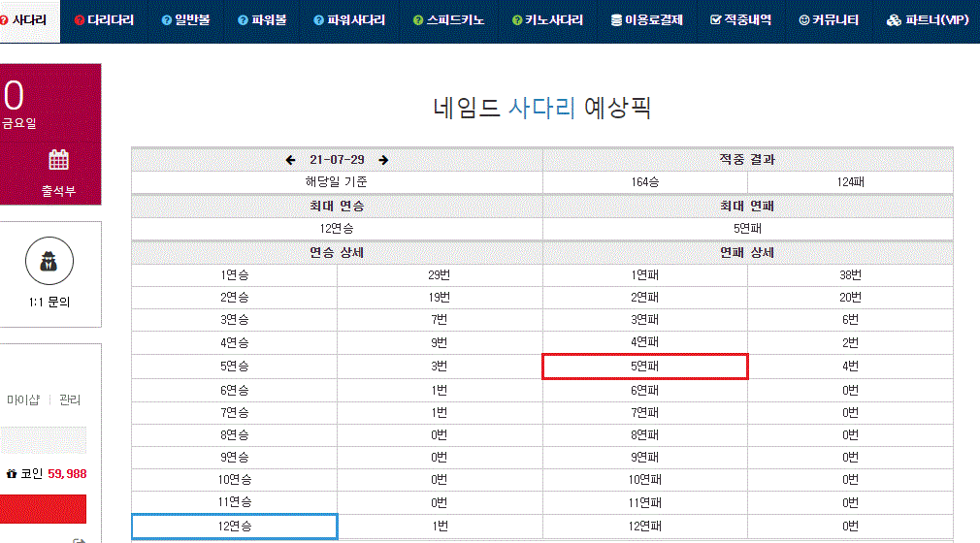Click the coin gift icon
Screen dimensions: 980x543
[x=12, y=473]
